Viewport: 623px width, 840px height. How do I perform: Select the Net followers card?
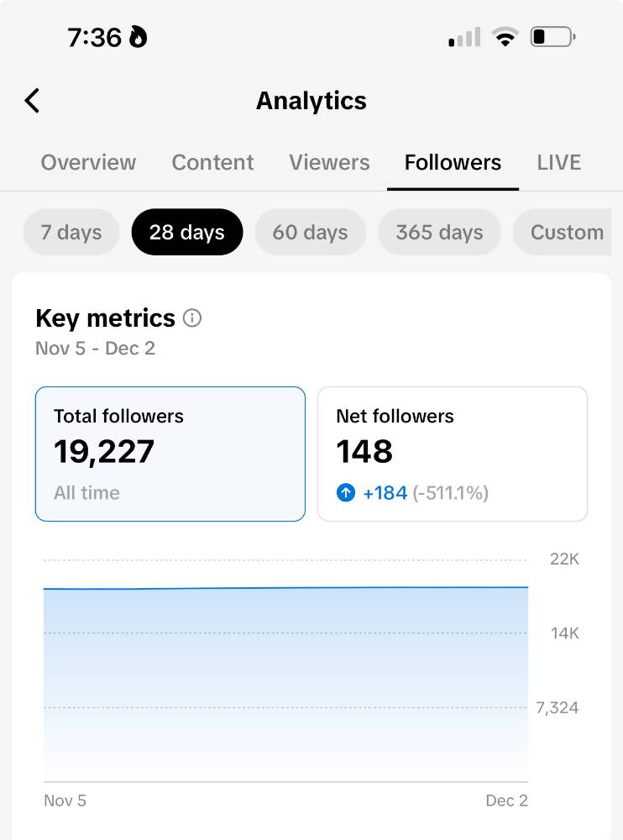click(453, 454)
